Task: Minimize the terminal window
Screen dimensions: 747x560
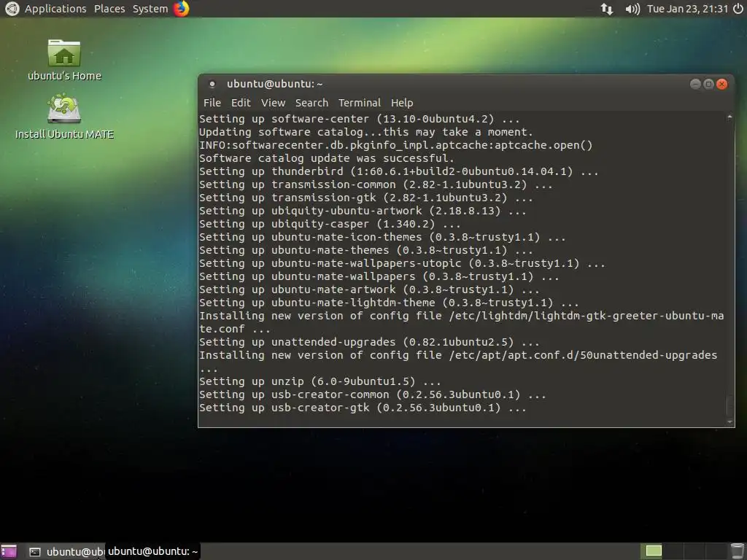Action: point(695,85)
